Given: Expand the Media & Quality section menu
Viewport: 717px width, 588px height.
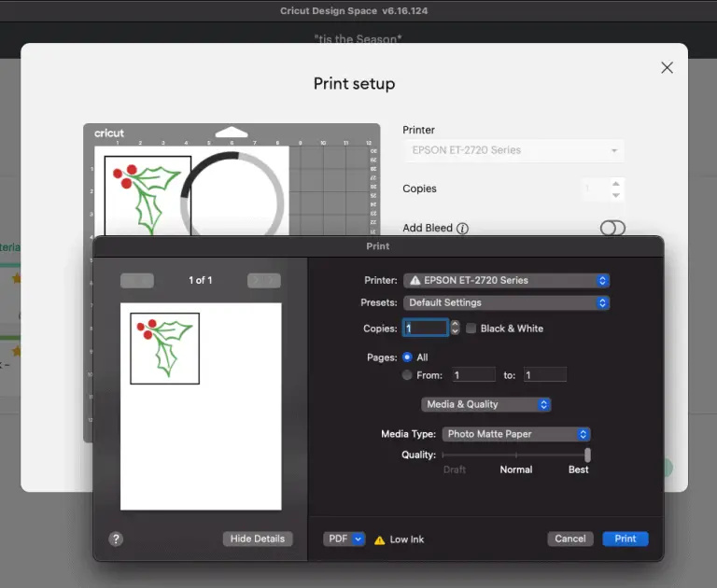Looking at the screenshot, I should (485, 404).
